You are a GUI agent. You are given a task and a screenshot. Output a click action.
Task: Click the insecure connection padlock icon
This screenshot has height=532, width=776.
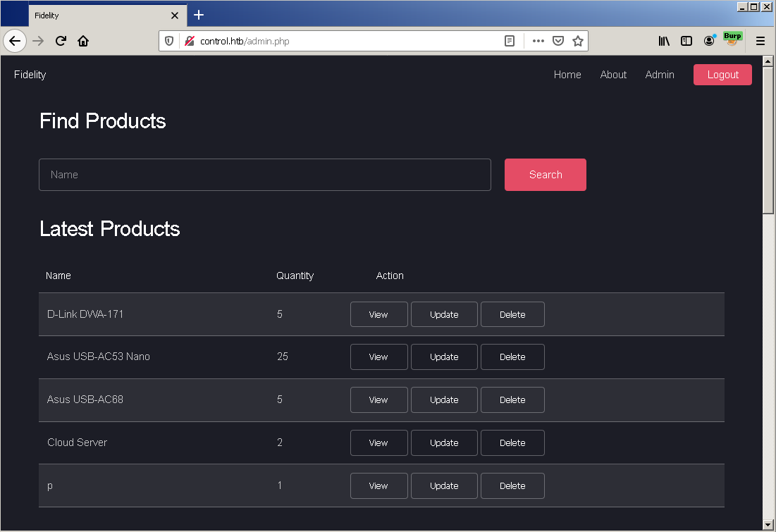click(x=190, y=41)
